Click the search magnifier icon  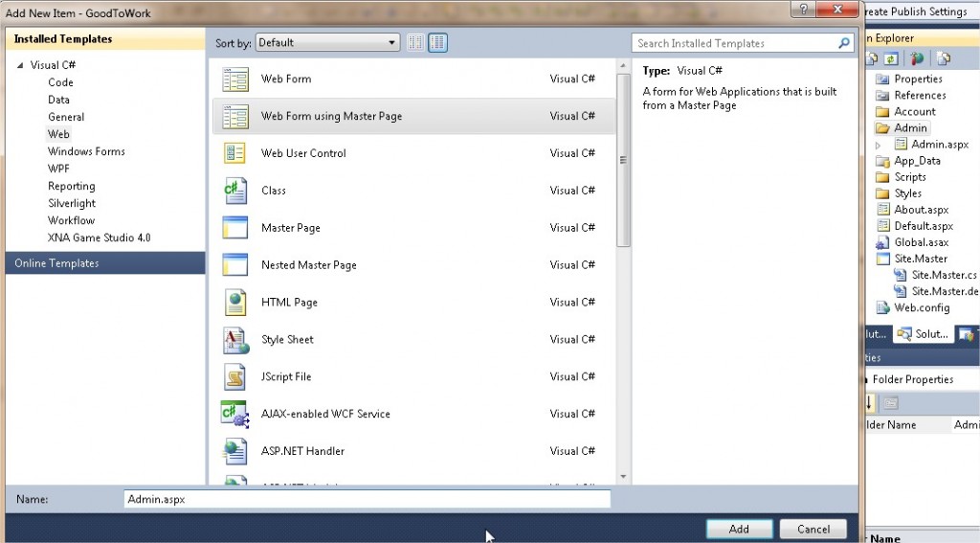tap(844, 43)
